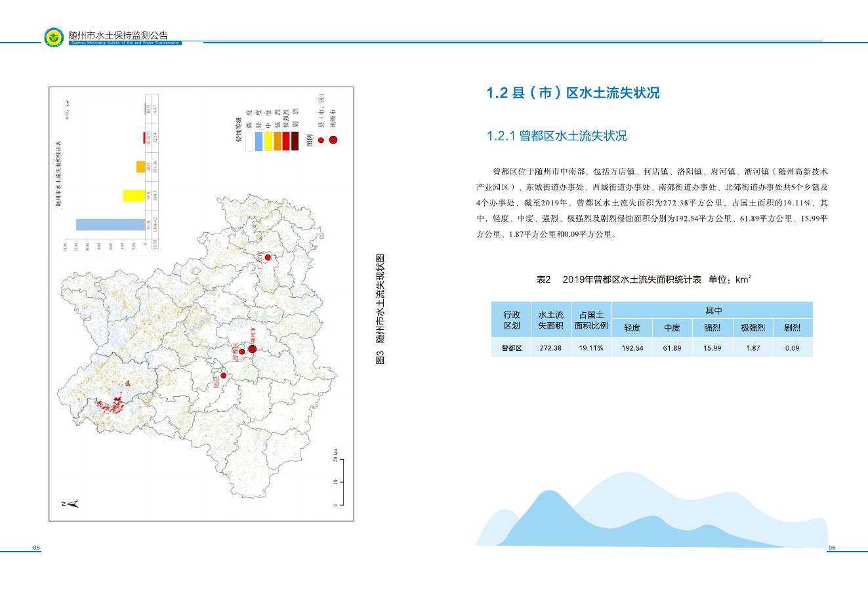This screenshot has width=868, height=589.
Task: Click the 随县 red dot marker
Action: (224, 376)
